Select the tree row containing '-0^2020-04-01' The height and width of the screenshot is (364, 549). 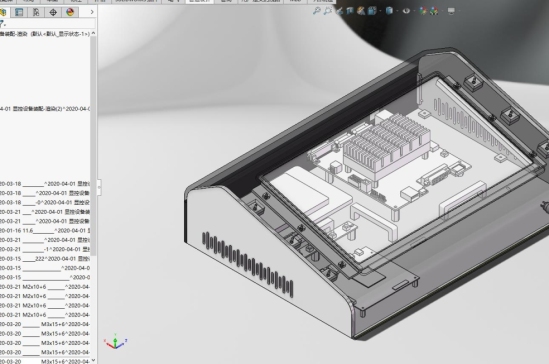coord(45,202)
